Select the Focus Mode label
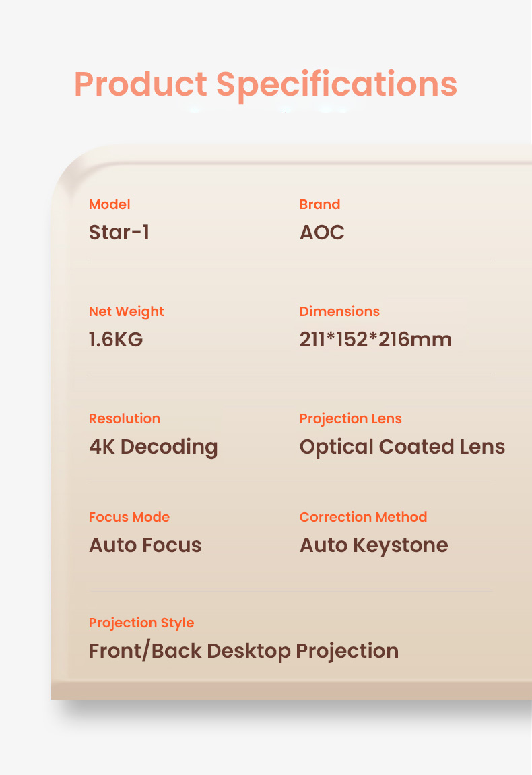This screenshot has width=532, height=775. coord(129,517)
